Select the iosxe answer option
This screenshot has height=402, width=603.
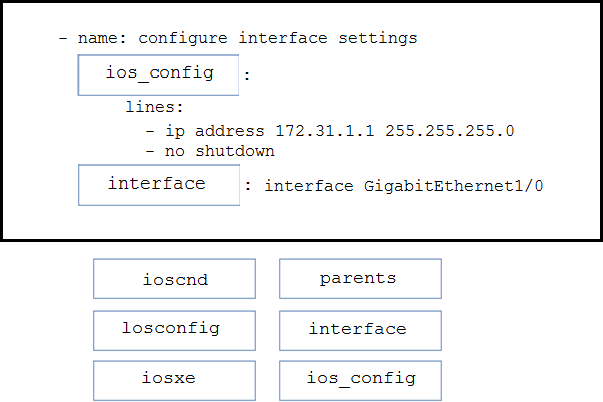(x=174, y=380)
